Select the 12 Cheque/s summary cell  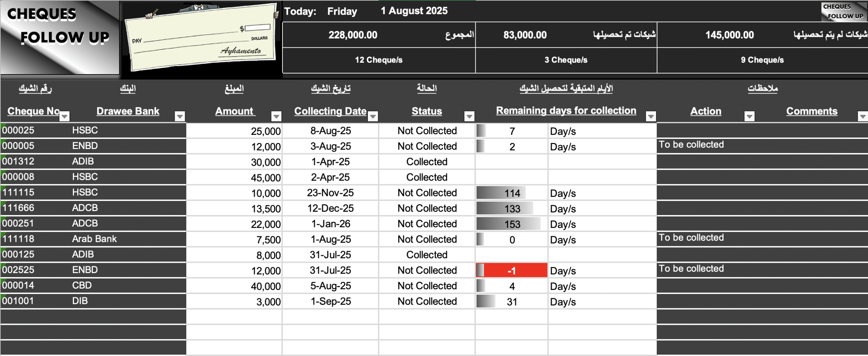[378, 60]
